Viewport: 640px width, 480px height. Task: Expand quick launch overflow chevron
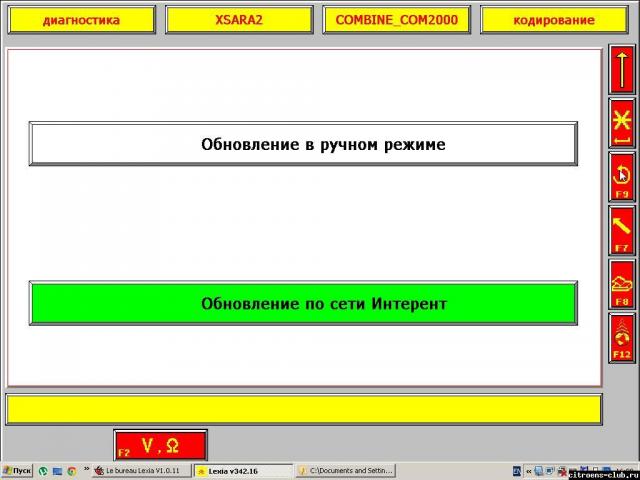point(87,469)
